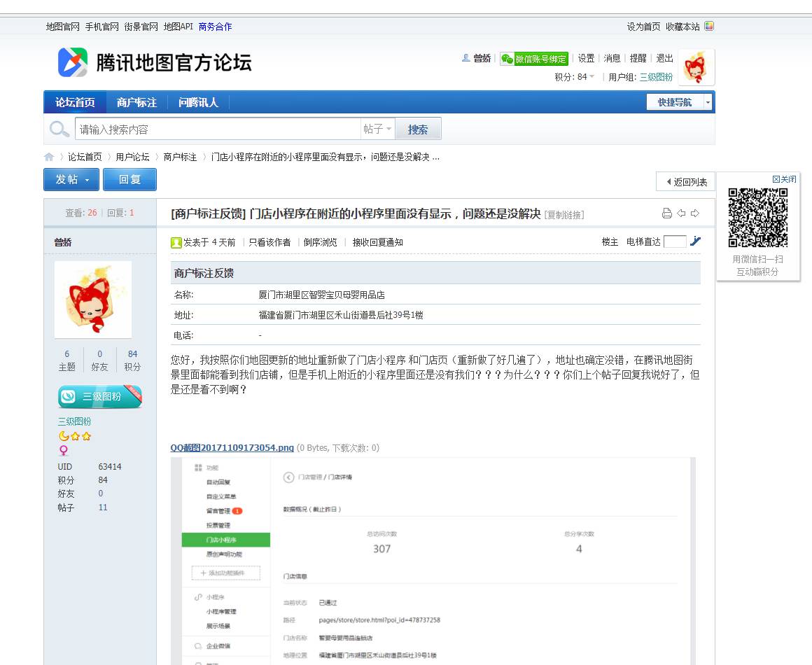Click the 复制链接 link beside the title
This screenshot has width=812, height=665.
[x=564, y=215]
